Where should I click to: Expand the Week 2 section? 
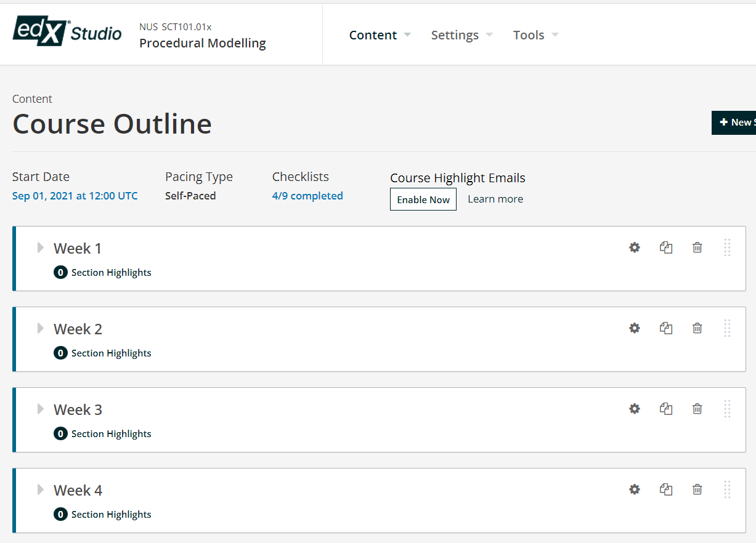point(41,328)
